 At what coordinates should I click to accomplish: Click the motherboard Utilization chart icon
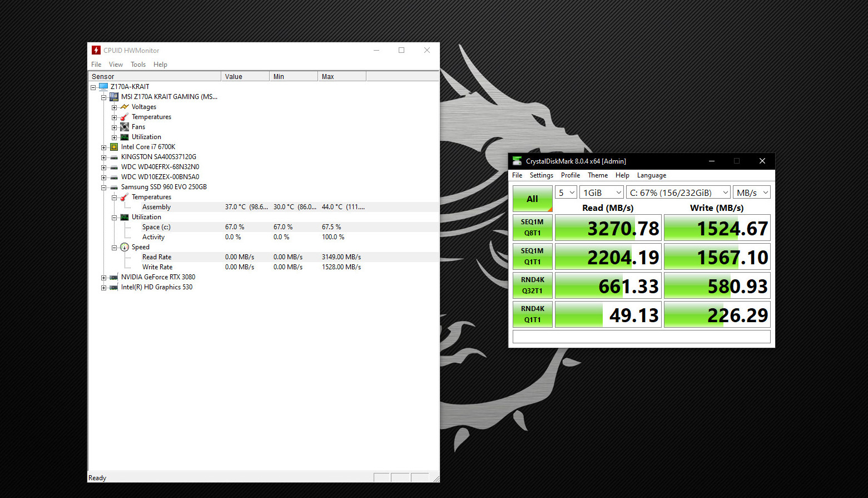point(125,137)
